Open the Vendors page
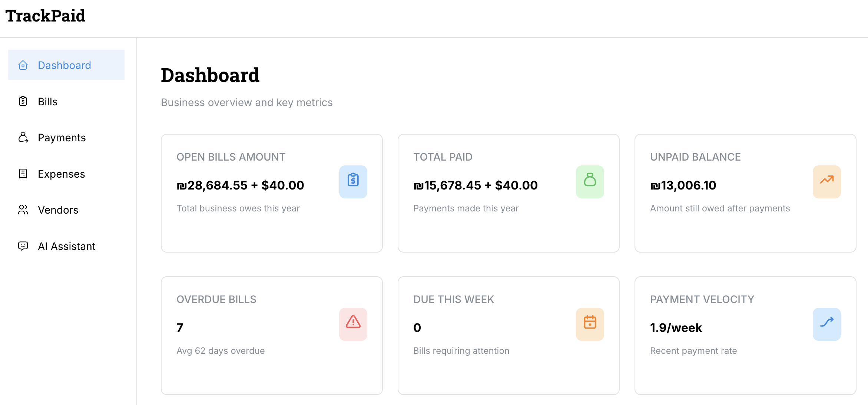 point(58,210)
